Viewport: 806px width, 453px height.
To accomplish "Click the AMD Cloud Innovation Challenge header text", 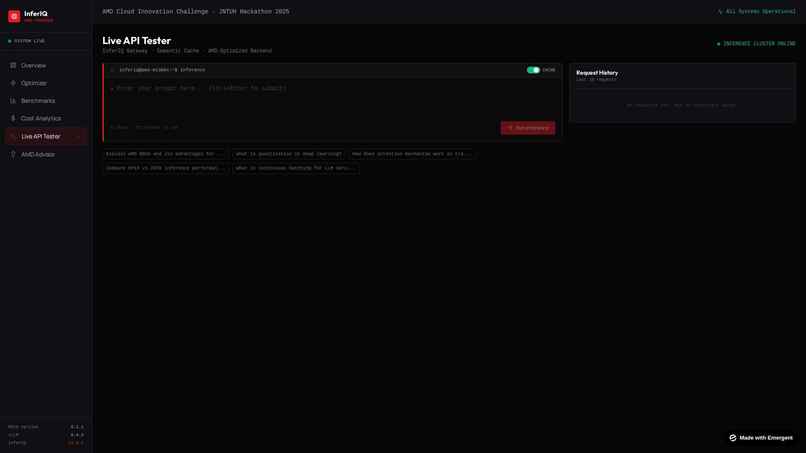I will pyautogui.click(x=195, y=11).
